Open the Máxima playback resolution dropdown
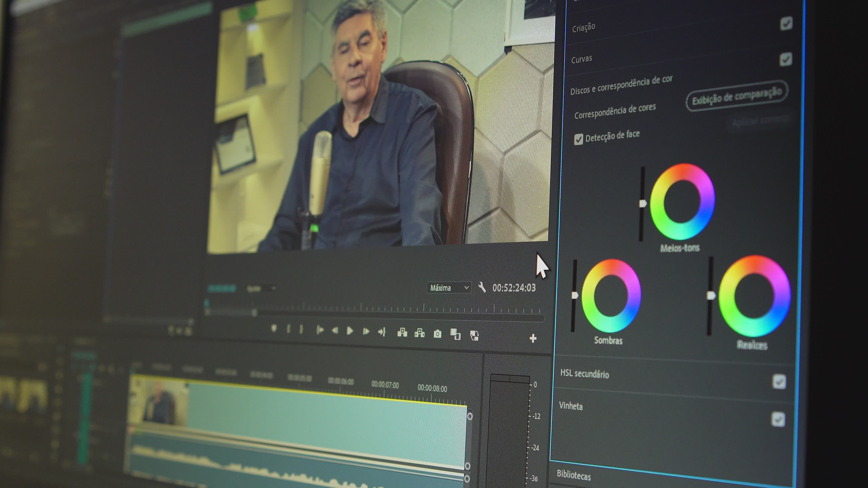This screenshot has height=488, width=868. coord(449,288)
